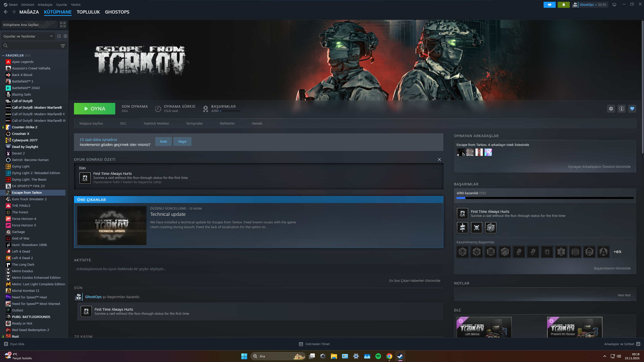This screenshot has height=362, width=644.
Task: Click Yeni Not to add note
Action: 624,295
